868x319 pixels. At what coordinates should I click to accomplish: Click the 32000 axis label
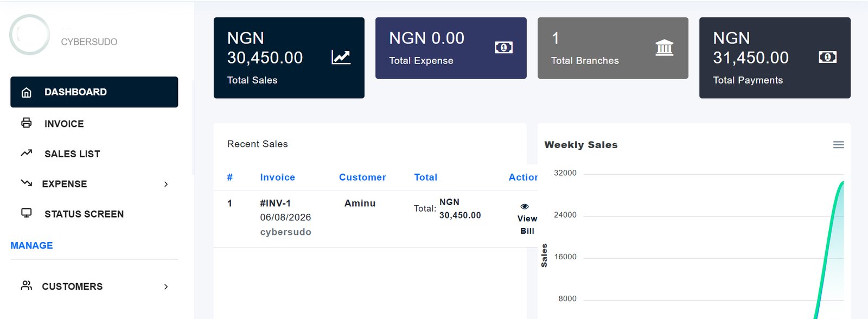click(565, 173)
